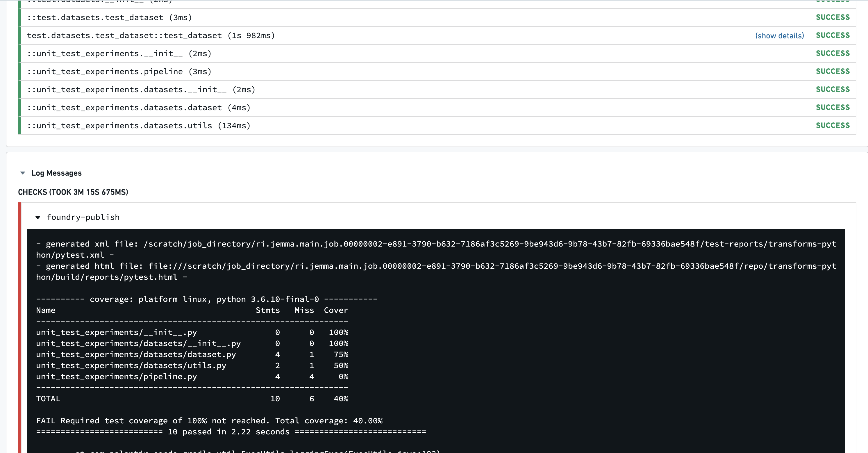The image size is (868, 453).
Task: Click SUCCESS status of ::unit_test_experiments.pipeline row
Action: pyautogui.click(x=833, y=72)
